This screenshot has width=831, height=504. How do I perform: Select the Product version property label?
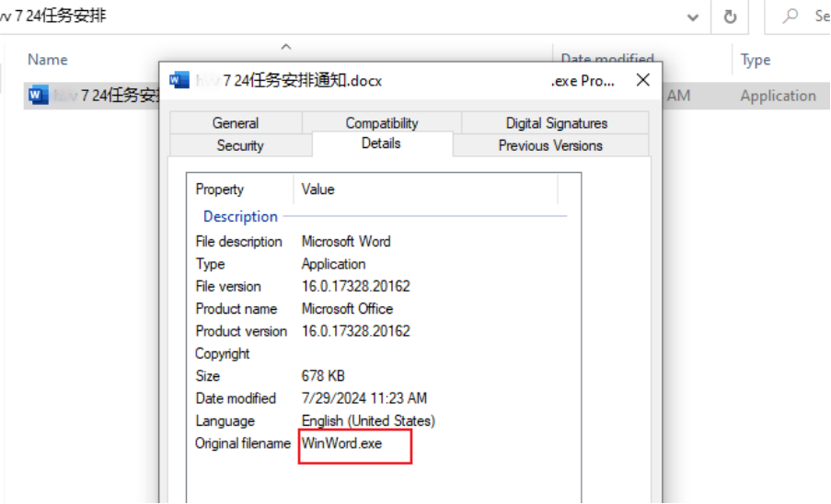point(241,331)
